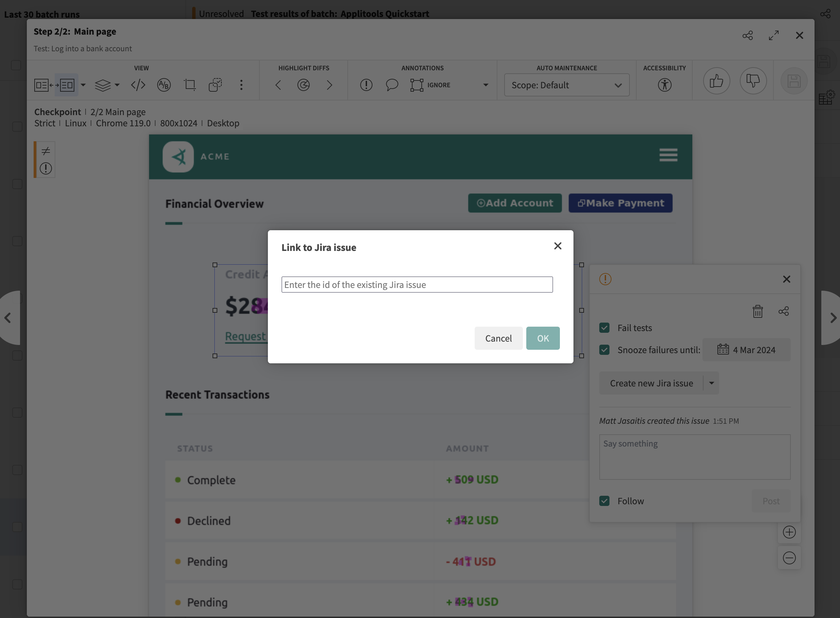Confirm with the OK button
Screen dimensions: 840x618
click(x=542, y=338)
